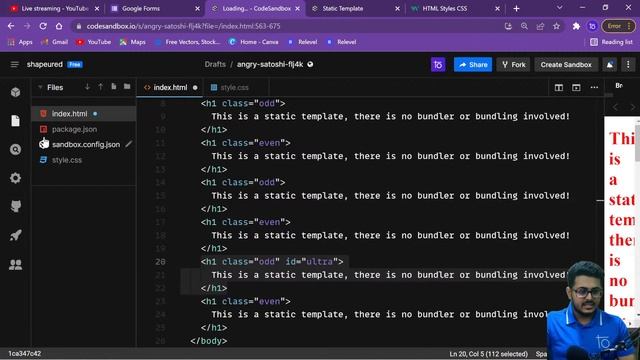Click the browser home button
The image size is (640, 360).
pos(59,26)
